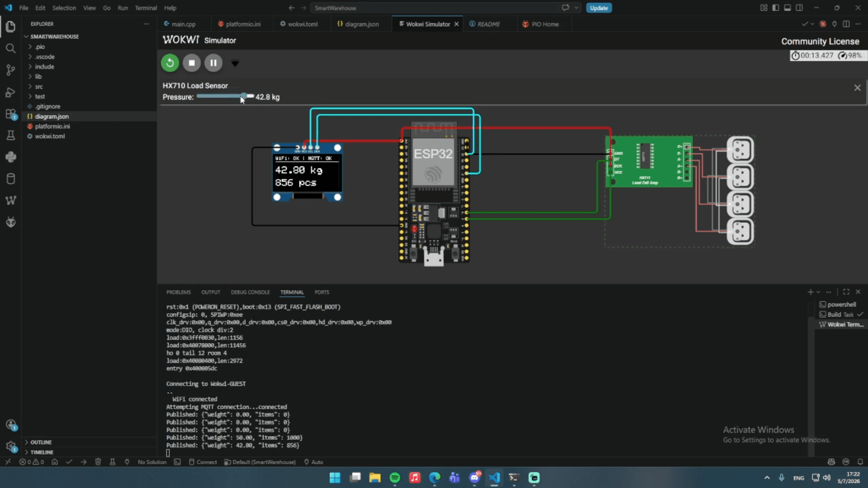The width and height of the screenshot is (868, 488).
Task: Open wokwi.toml from the explorer
Action: [x=50, y=136]
